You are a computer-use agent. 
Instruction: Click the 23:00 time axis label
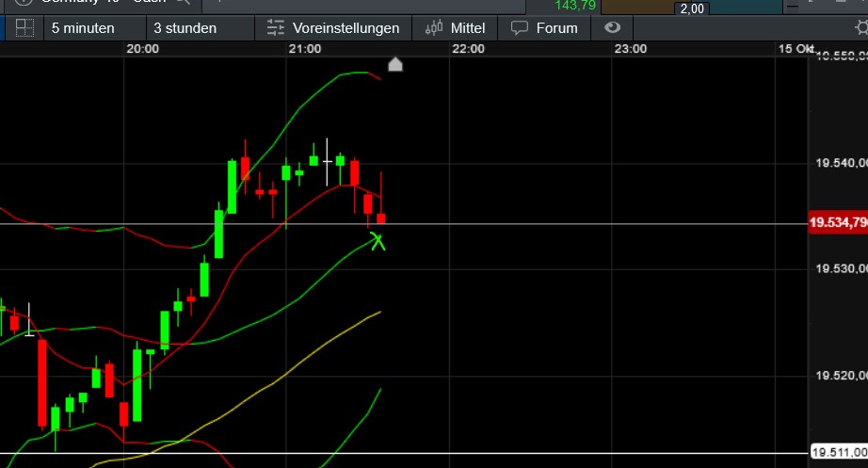(630, 49)
